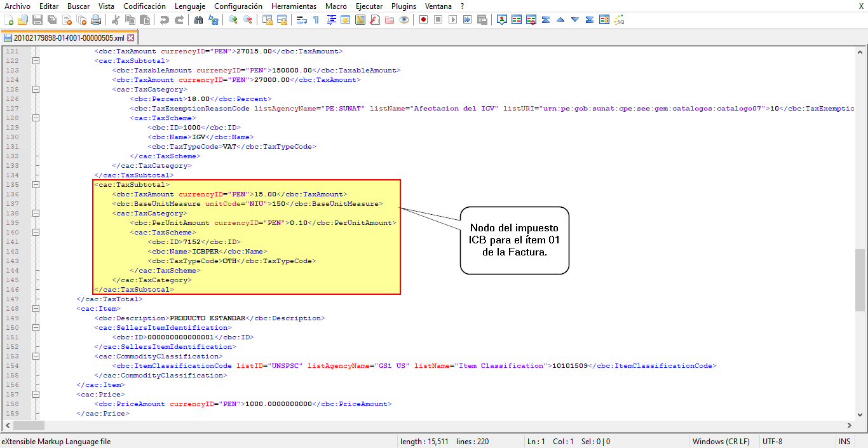
Task: Toggle synchronized horizontal scrolling
Action: (282, 20)
